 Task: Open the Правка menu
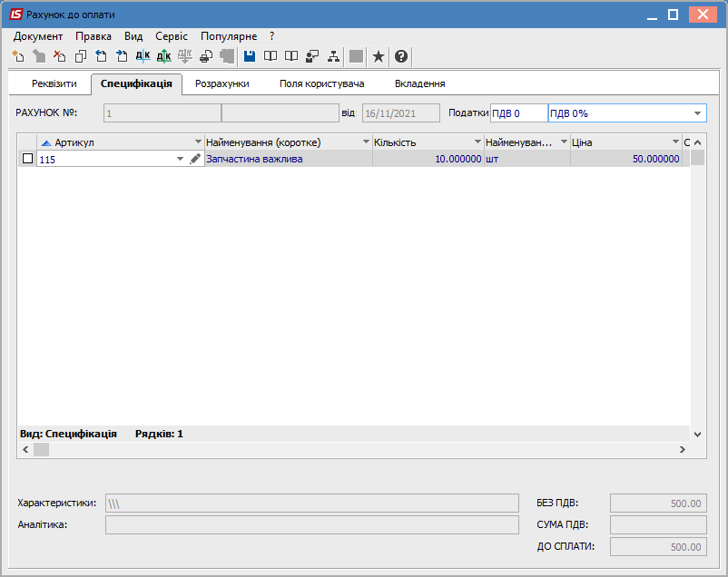pos(93,36)
